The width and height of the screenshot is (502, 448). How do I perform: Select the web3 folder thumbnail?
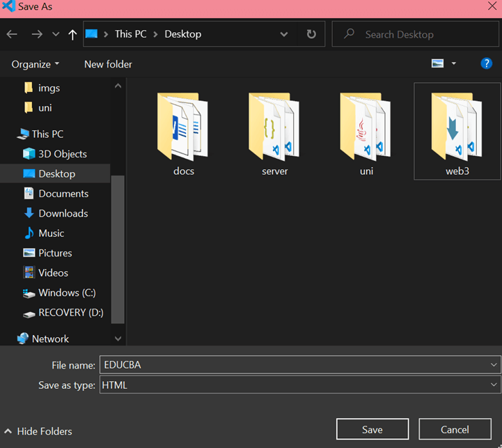coord(457,131)
